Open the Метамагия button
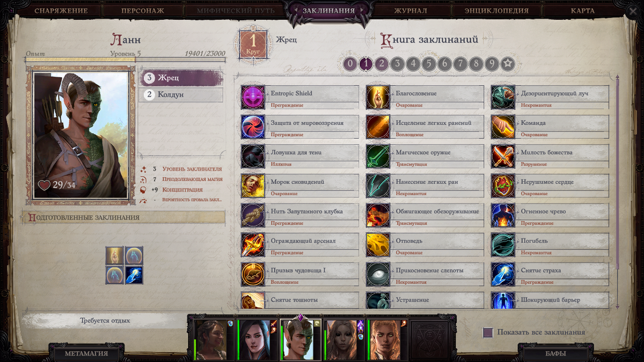This screenshot has height=362, width=644. click(86, 353)
